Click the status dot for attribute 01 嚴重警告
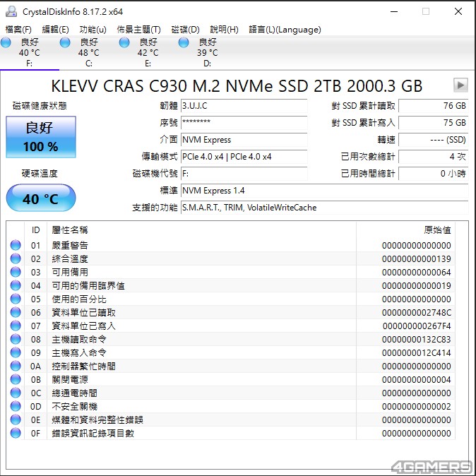This screenshot has height=476, width=476. [16, 245]
